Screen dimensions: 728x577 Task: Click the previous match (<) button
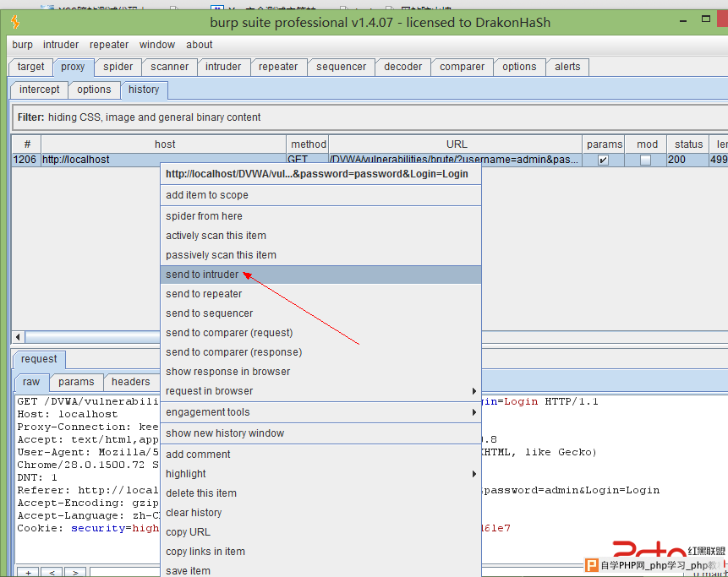click(52, 573)
